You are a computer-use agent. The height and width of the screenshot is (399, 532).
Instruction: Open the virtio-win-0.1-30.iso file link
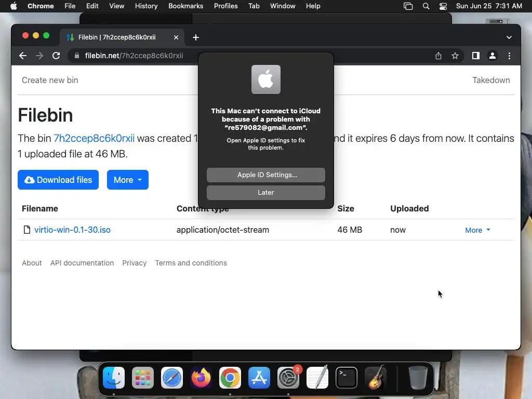click(72, 230)
